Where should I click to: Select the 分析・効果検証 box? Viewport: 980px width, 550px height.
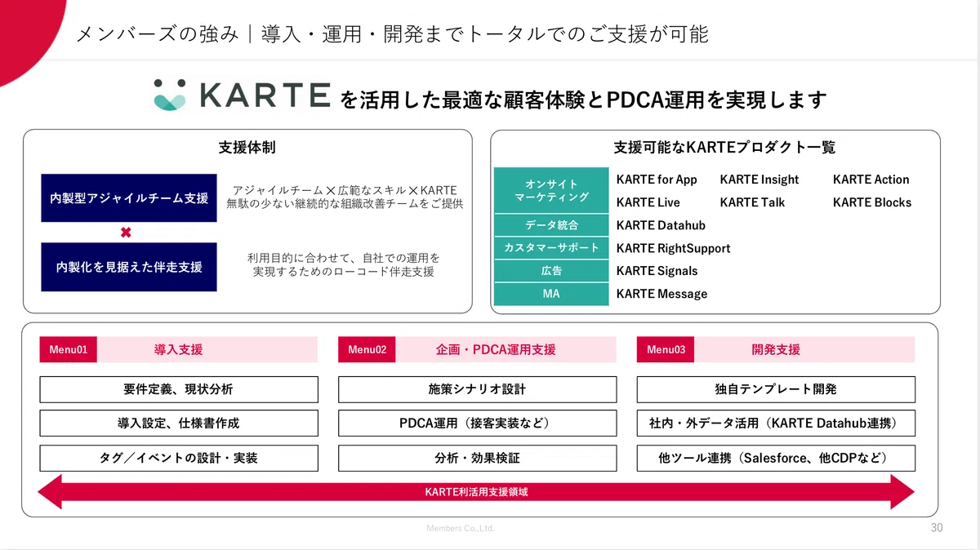tap(478, 458)
